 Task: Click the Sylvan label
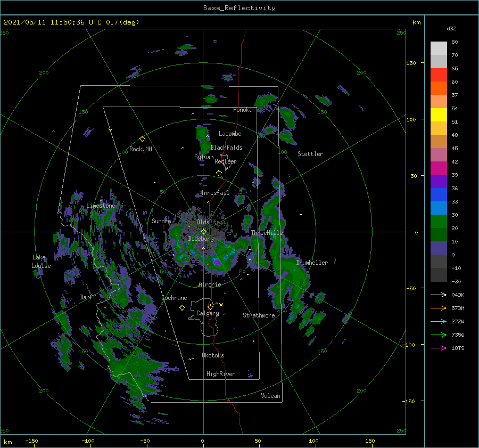click(x=204, y=157)
